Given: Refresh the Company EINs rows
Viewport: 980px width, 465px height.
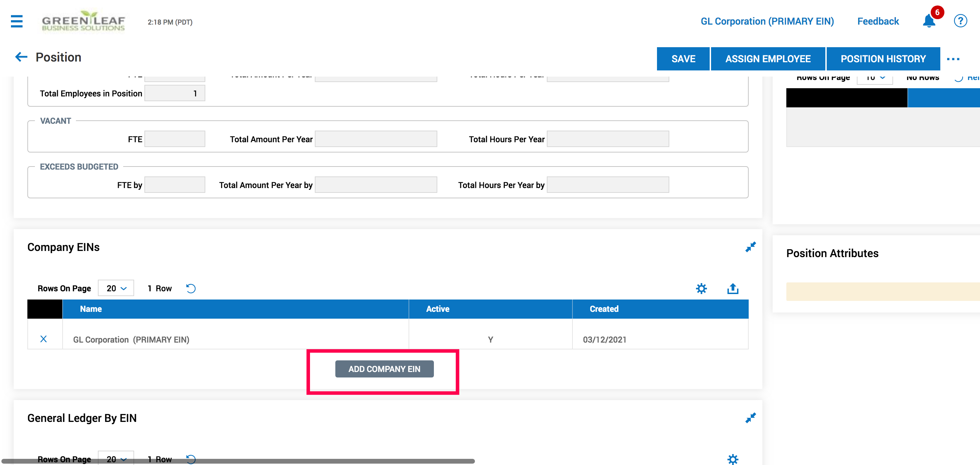Looking at the screenshot, I should point(191,289).
